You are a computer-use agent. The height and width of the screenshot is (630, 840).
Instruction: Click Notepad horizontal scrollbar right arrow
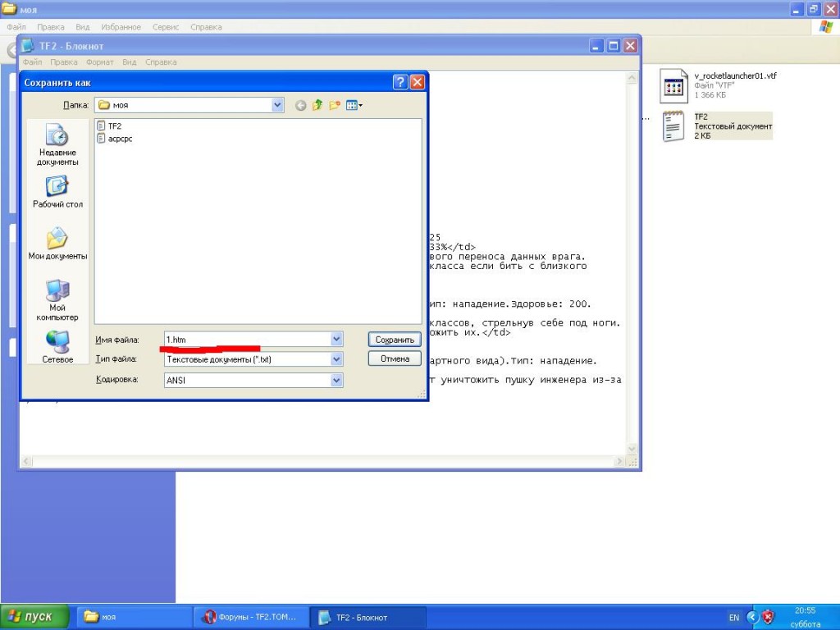tap(620, 461)
